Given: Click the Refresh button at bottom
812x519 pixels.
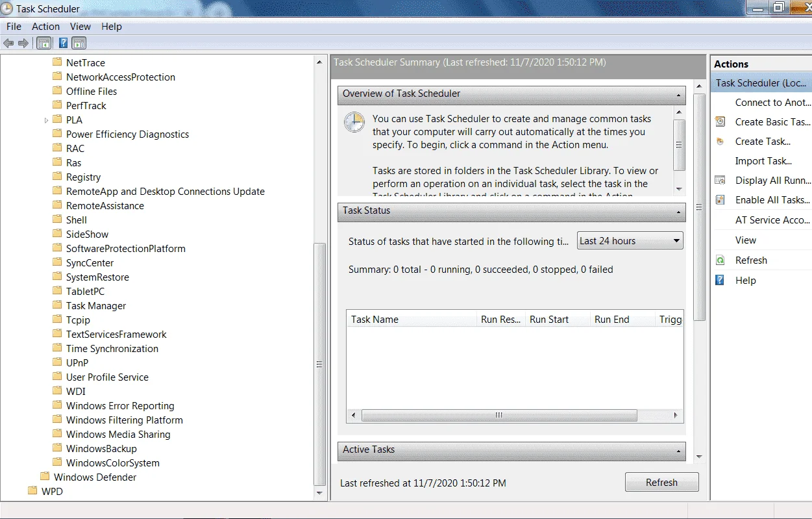Looking at the screenshot, I should click(x=661, y=483).
